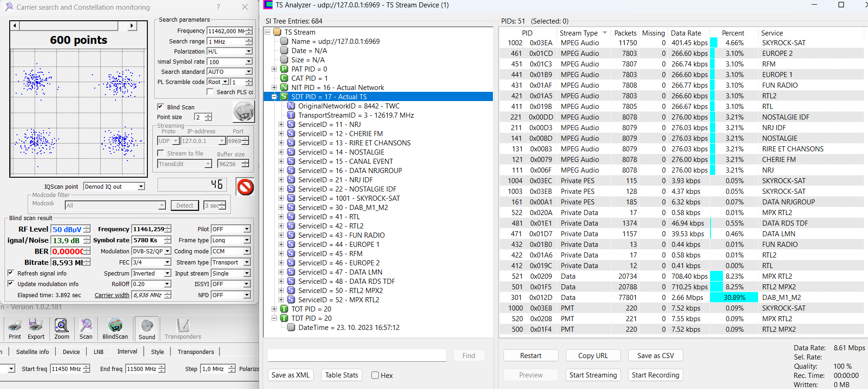The image size is (868, 389).
Task: Click the TransportStreamID T icon
Action: point(291,115)
